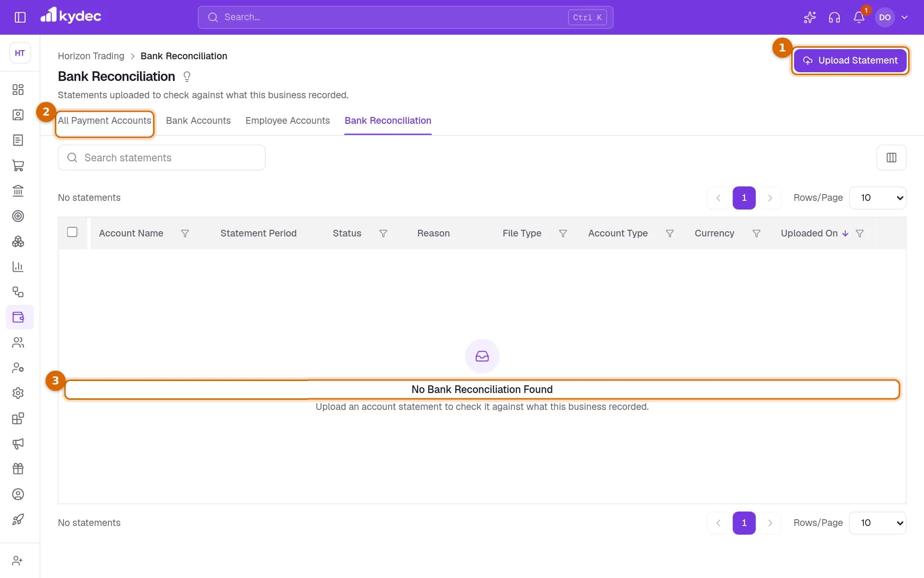Open the rocket icon in sidebar
The height and width of the screenshot is (578, 924).
(x=18, y=519)
